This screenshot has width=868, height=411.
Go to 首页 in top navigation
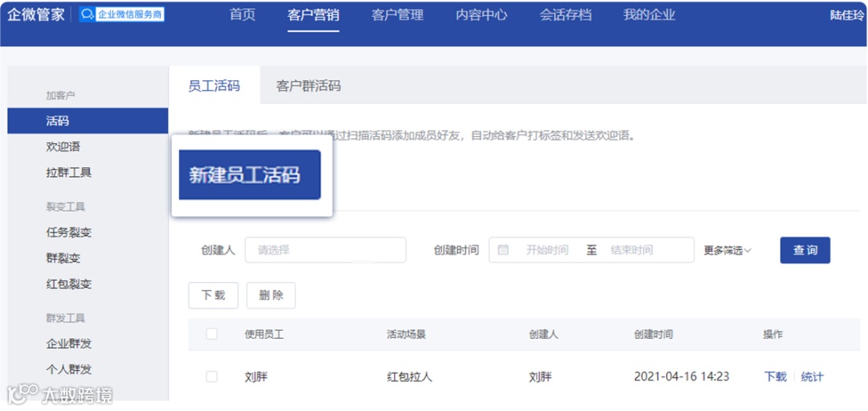[x=243, y=15]
